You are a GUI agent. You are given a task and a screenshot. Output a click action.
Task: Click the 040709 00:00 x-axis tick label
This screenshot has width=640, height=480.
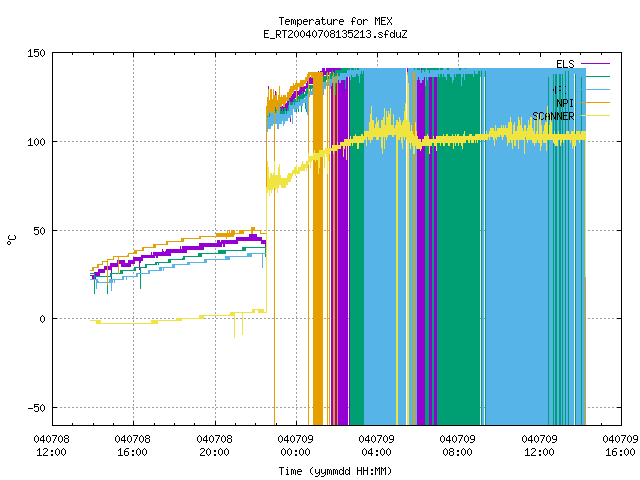click(x=296, y=446)
